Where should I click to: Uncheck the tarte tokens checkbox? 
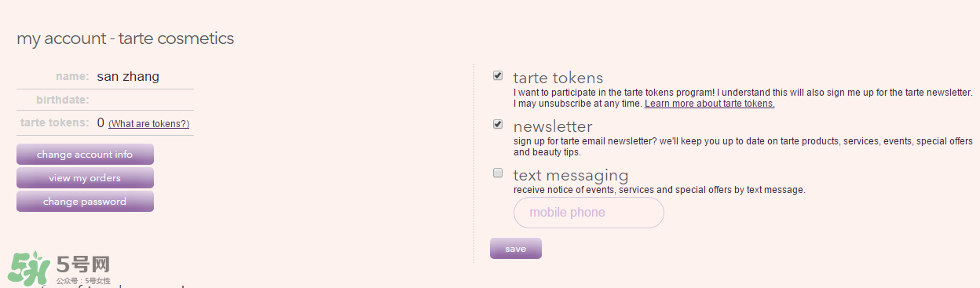click(498, 76)
